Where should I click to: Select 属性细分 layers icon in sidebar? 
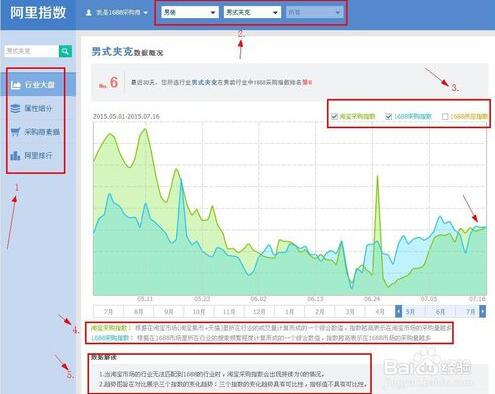(x=15, y=108)
